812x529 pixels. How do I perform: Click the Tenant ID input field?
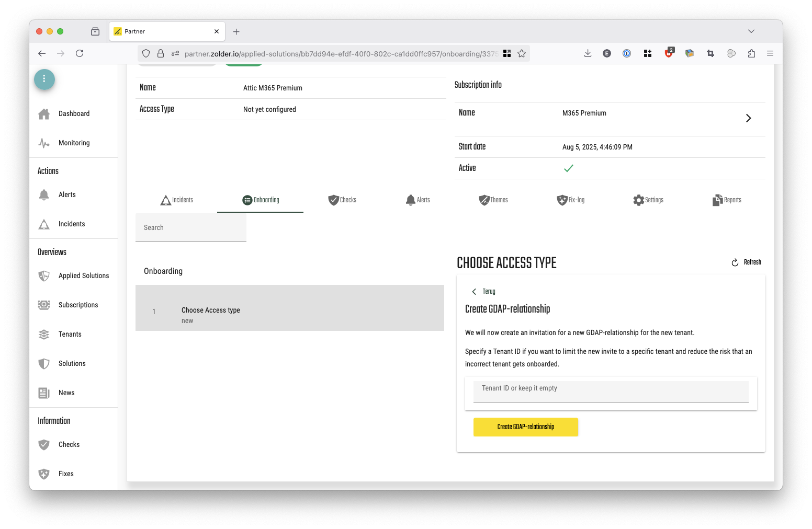coord(611,391)
